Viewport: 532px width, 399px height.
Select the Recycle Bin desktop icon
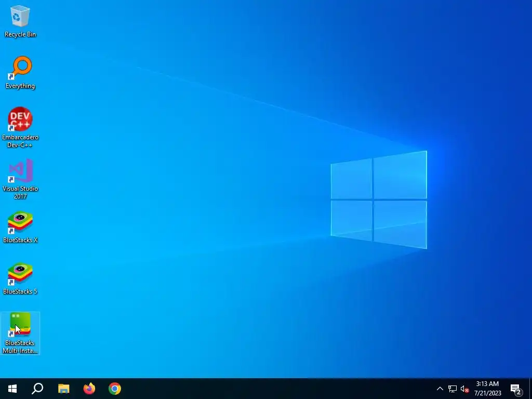20,21
